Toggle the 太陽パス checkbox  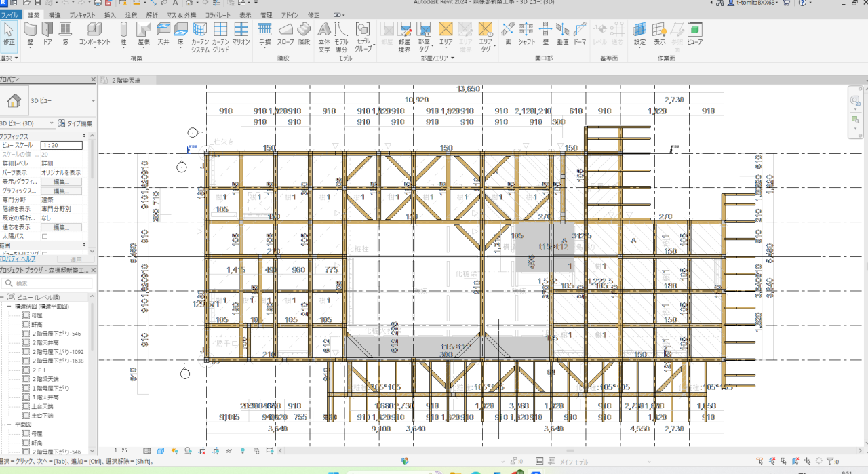45,237
